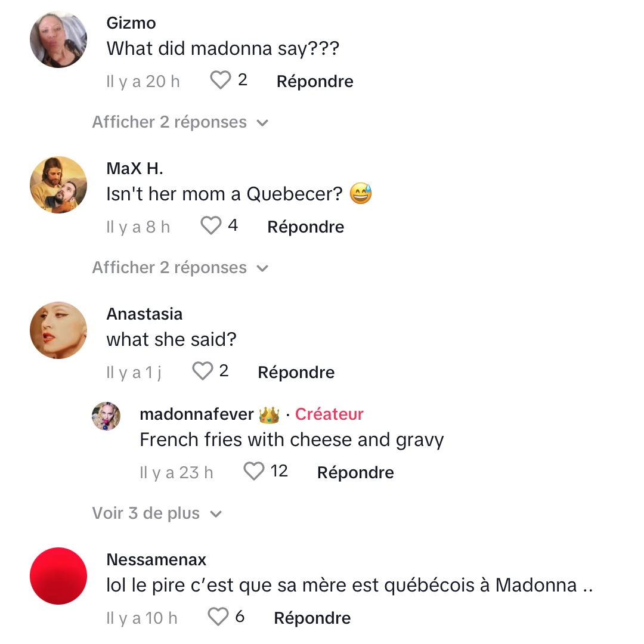The image size is (644, 644).
Task: Heart the madonnafever creator reply
Action: pyautogui.click(x=254, y=470)
